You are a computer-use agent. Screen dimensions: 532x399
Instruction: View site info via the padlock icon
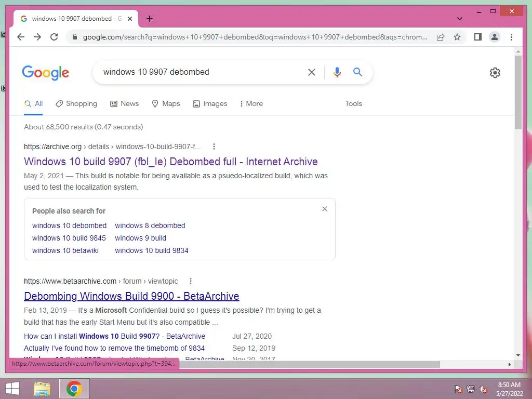pos(75,37)
